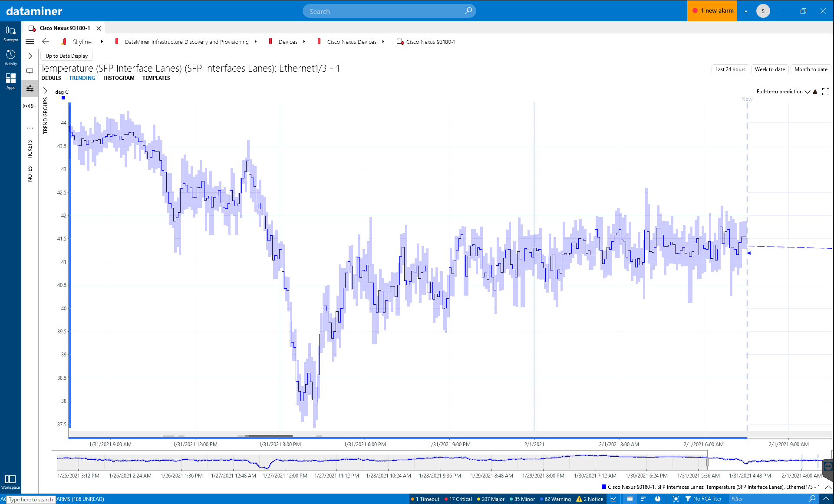Select the data display sliders icon
The width and height of the screenshot is (834, 504).
(x=30, y=89)
